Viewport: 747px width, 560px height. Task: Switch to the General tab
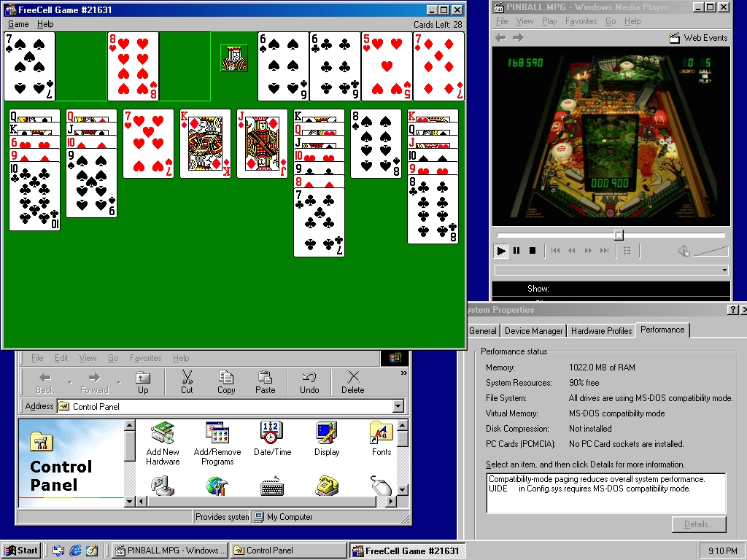pyautogui.click(x=483, y=331)
